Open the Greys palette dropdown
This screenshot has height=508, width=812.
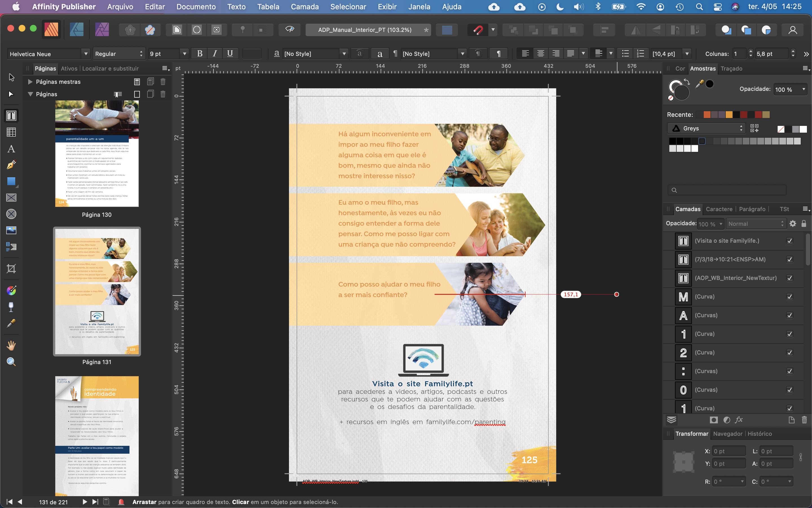[706, 128]
